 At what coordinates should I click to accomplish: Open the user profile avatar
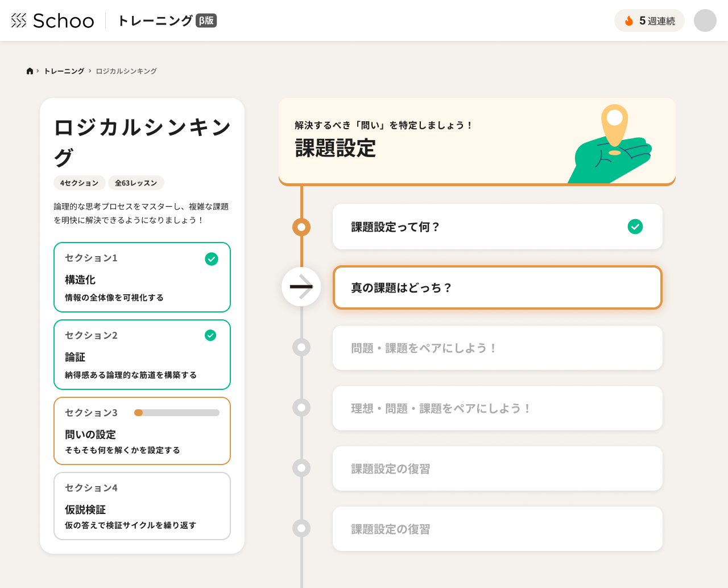705,20
